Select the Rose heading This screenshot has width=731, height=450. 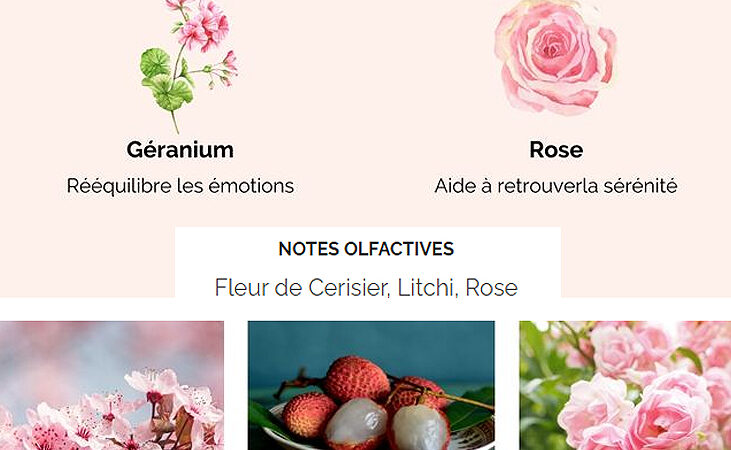(556, 150)
